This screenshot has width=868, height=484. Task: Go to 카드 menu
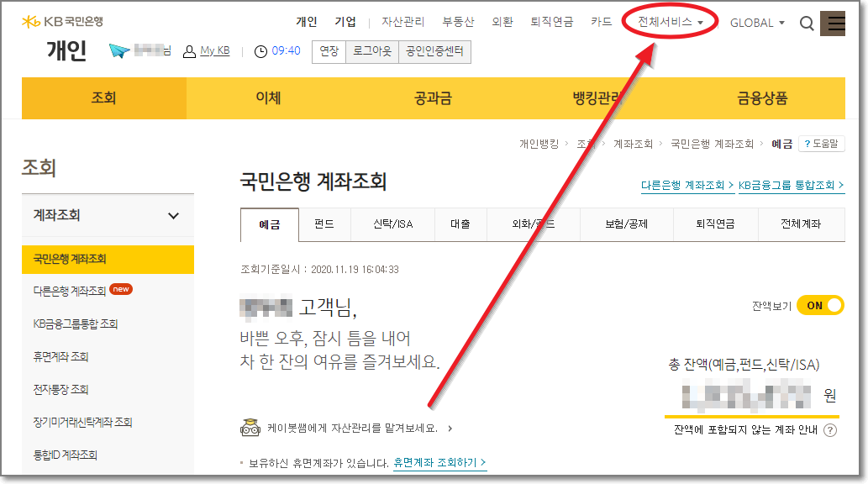[601, 22]
